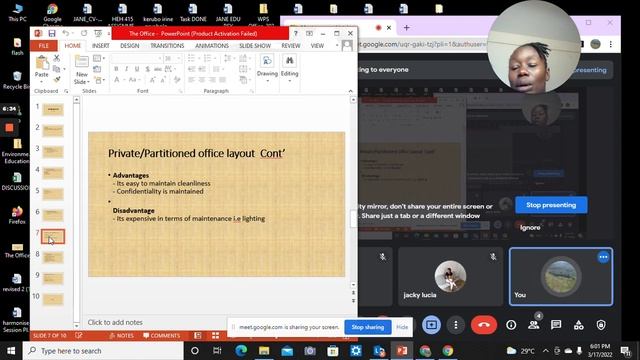Open Microsoft Edge from the taskbar
640x360 pixels.
[x=241, y=351]
